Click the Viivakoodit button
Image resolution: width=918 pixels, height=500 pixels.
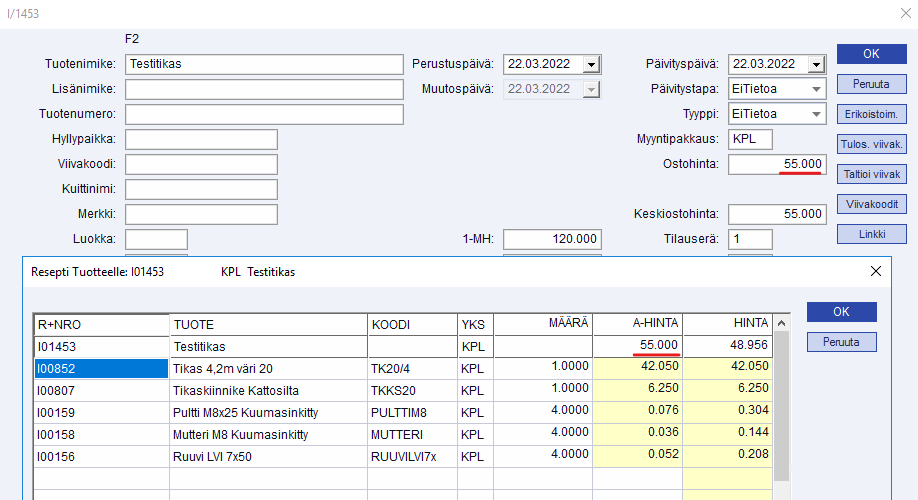point(871,204)
